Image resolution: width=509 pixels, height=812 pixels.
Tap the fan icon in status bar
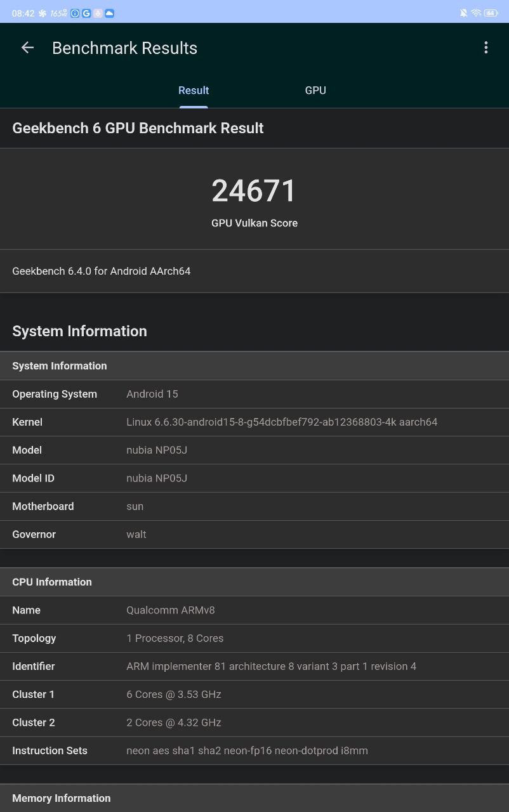tap(43, 13)
